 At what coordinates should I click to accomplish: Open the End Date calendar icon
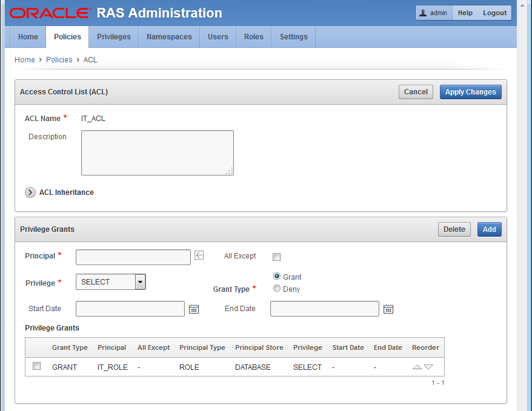388,309
